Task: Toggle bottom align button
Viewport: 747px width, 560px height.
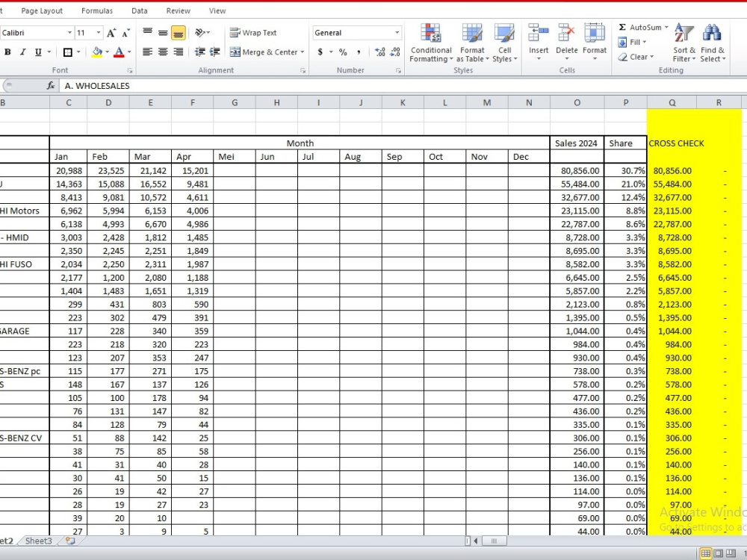Action: [x=179, y=33]
